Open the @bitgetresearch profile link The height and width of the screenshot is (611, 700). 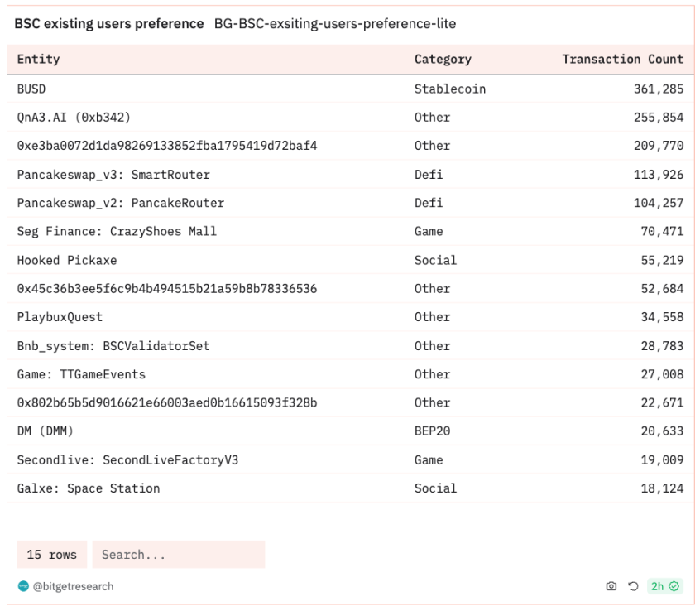click(x=73, y=586)
